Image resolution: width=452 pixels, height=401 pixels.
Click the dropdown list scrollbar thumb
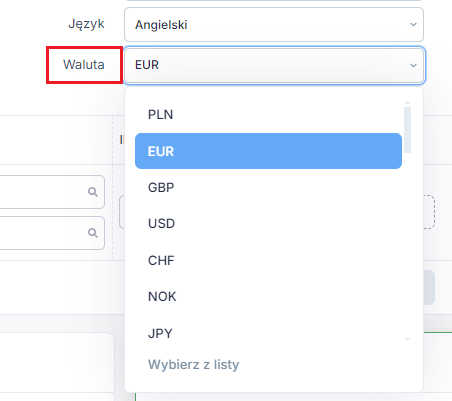[x=407, y=130]
